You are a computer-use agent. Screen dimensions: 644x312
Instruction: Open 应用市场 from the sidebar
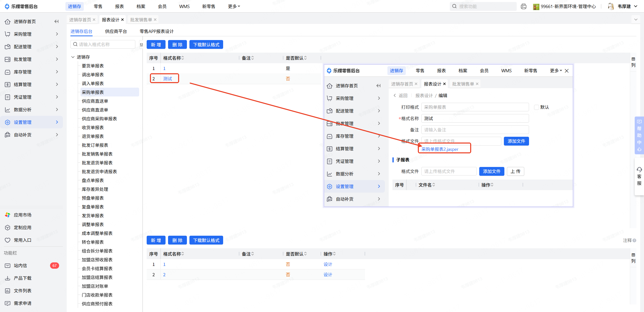tap(22, 215)
